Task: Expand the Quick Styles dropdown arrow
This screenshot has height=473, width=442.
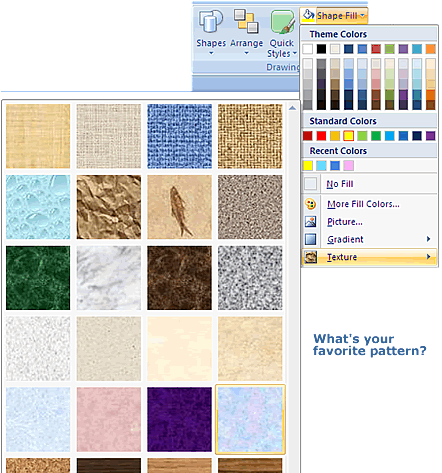Action: click(x=294, y=53)
